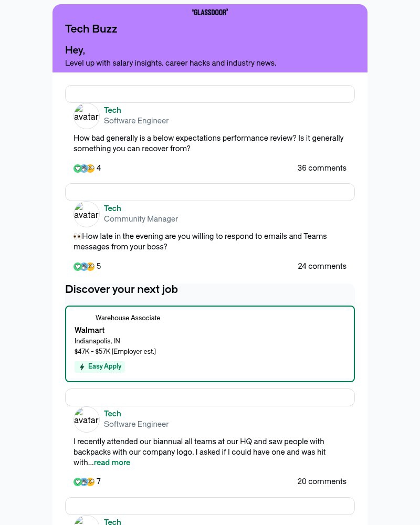420x525 pixels.
Task: Open the 20 comments on the backpack post
Action: pos(322,481)
